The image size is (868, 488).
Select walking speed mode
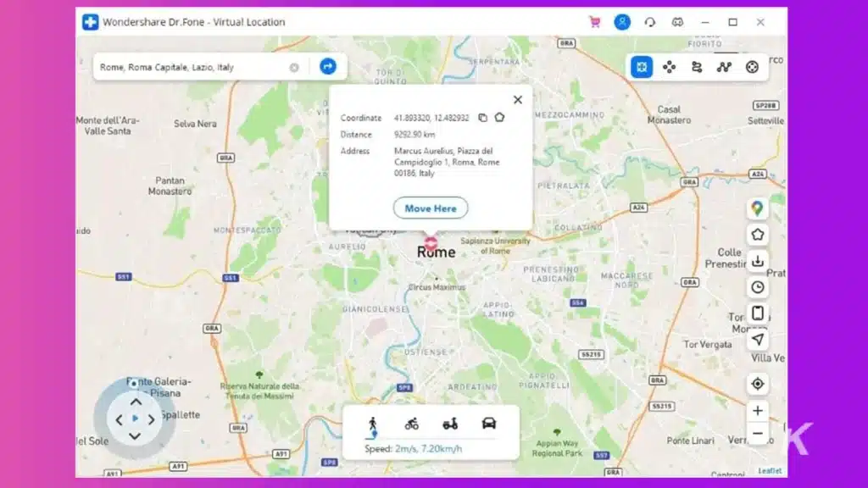[373, 424]
